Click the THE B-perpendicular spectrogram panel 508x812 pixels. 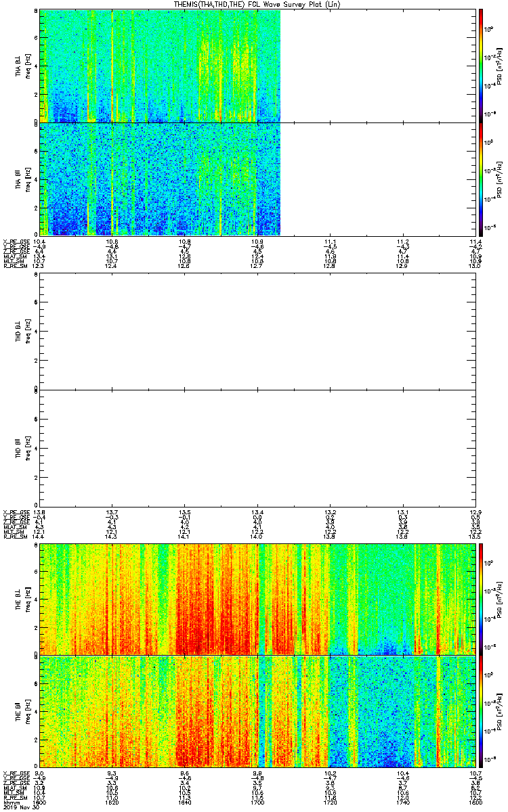(x=257, y=598)
